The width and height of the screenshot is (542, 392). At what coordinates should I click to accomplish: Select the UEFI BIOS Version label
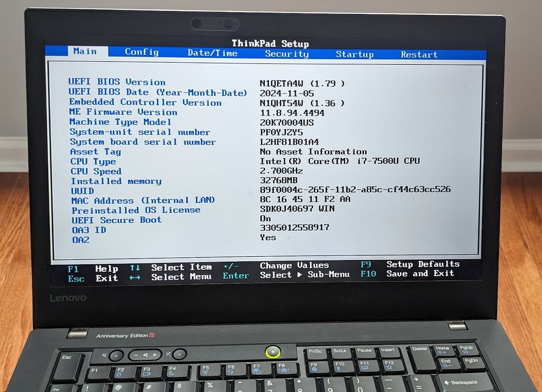pyautogui.click(x=117, y=82)
